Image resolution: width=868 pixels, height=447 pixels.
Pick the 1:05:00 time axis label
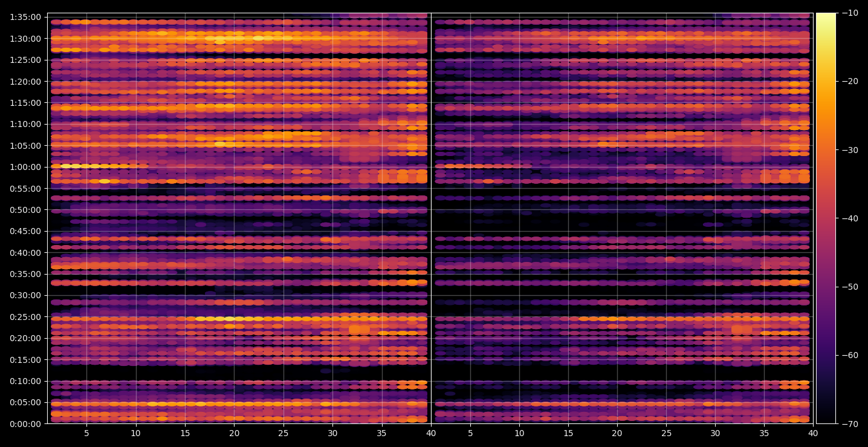point(26,146)
